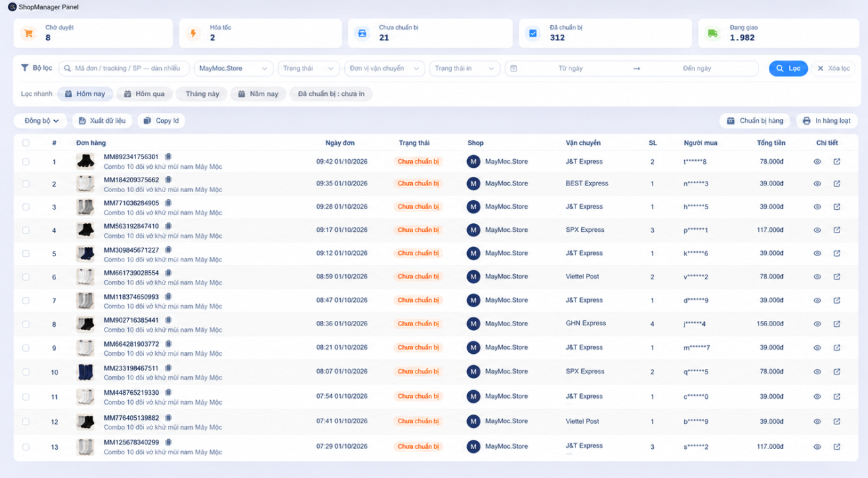This screenshot has width=868, height=478.
Task: Click the Xóa lọc clear button
Action: (834, 69)
